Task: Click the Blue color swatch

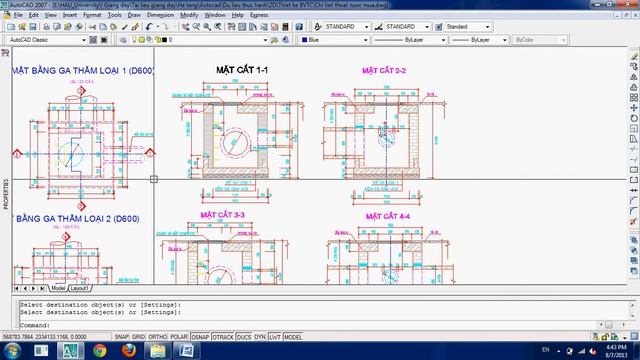Action: coord(304,40)
